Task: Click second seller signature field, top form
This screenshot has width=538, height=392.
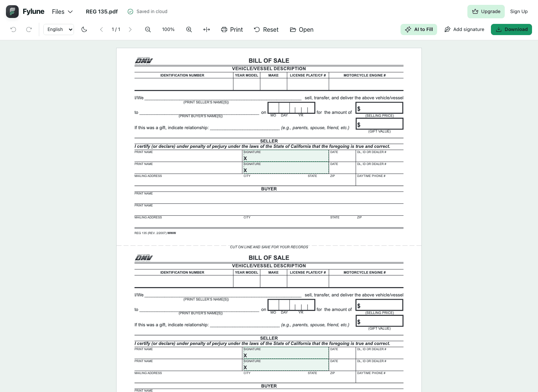Action: (286, 168)
